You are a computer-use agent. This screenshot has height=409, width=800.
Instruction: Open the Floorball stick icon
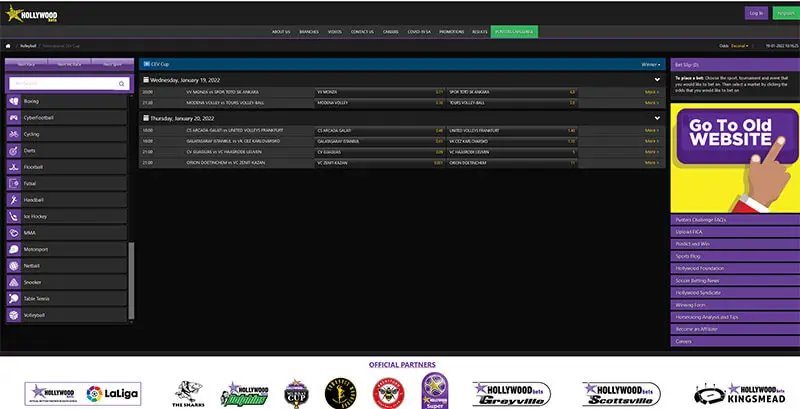pos(13,167)
